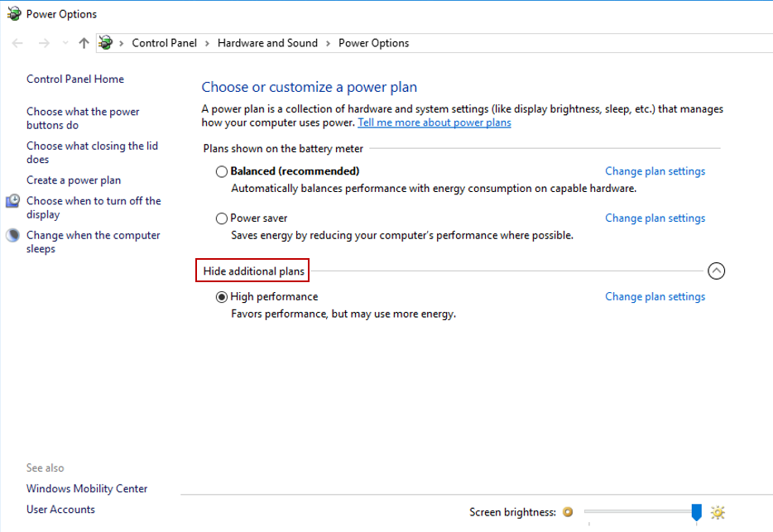Open Change plan settings for High performance
Screen dimensions: 773x532
655,296
